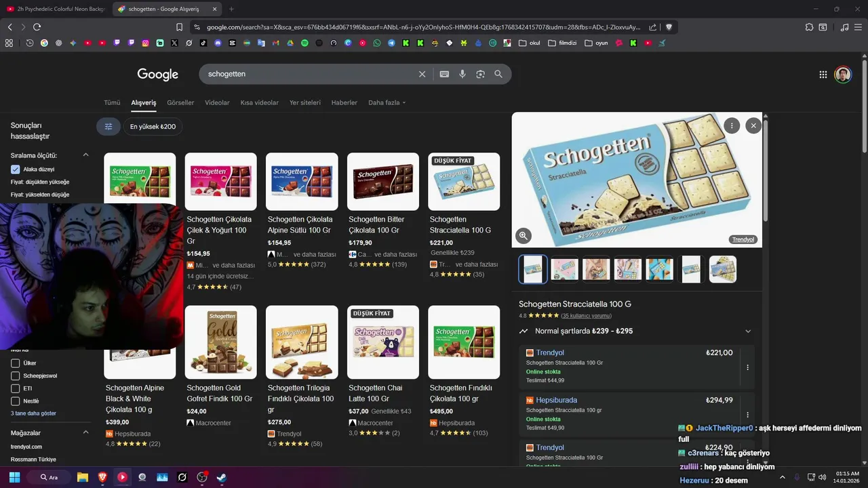Open the filmdizi bookmarks folder
Image resolution: width=868 pixels, height=488 pixels.
click(562, 43)
